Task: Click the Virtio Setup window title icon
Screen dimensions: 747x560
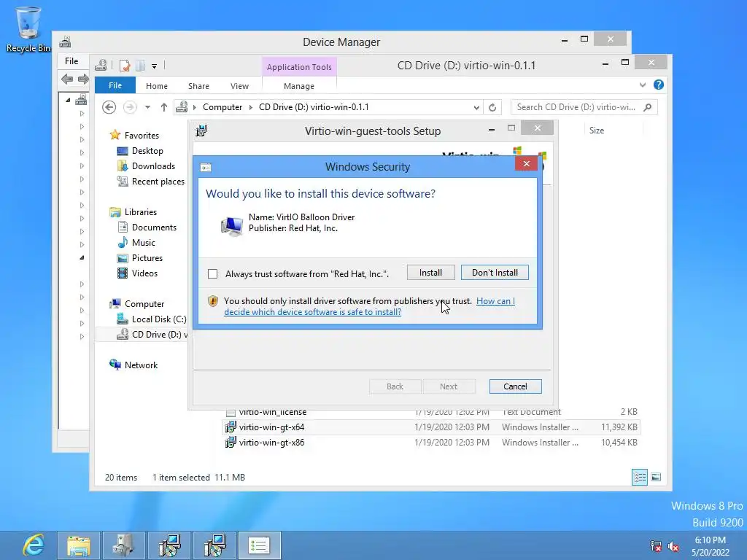Action: 201,131
